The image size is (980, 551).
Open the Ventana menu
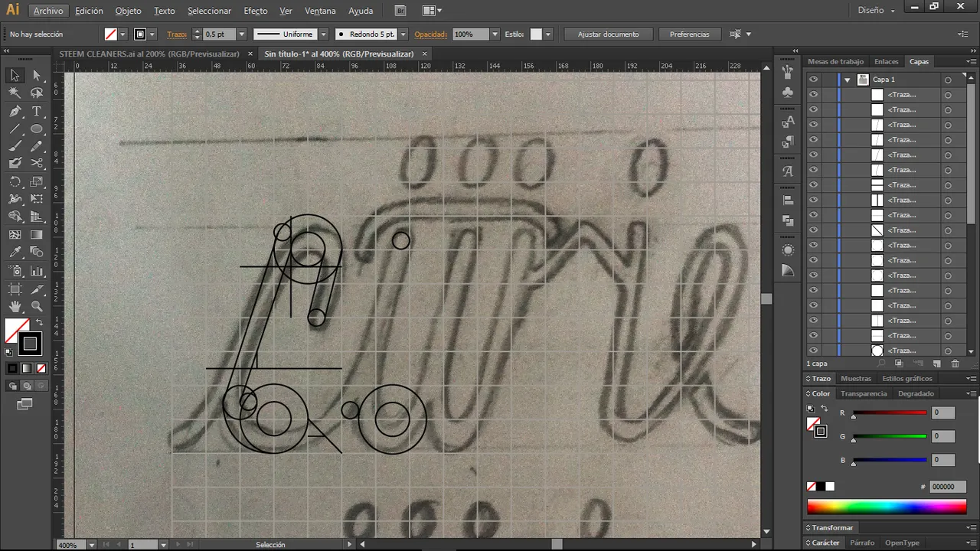320,11
